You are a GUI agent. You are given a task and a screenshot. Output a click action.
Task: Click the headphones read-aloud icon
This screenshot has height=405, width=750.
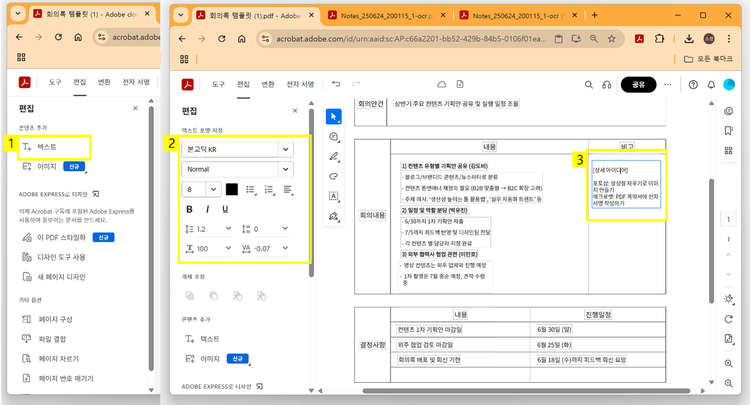coord(607,85)
